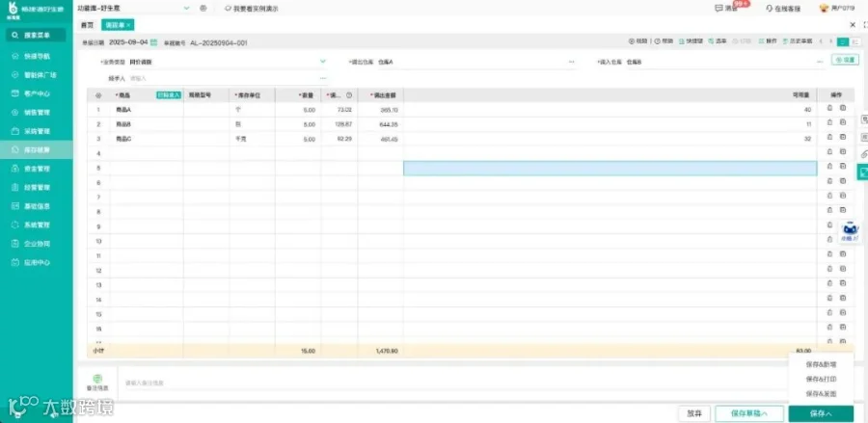Click the 放弃 button
Viewport: 868px width, 423px height.
tap(694, 413)
